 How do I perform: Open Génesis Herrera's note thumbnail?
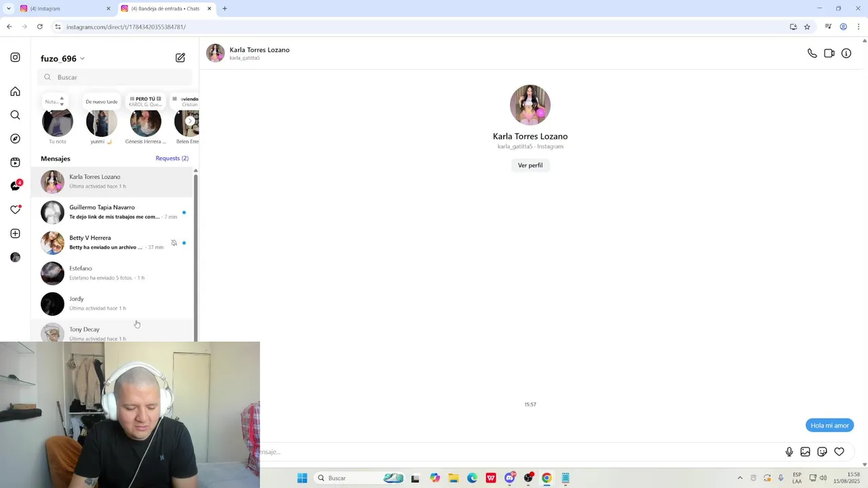(x=146, y=122)
